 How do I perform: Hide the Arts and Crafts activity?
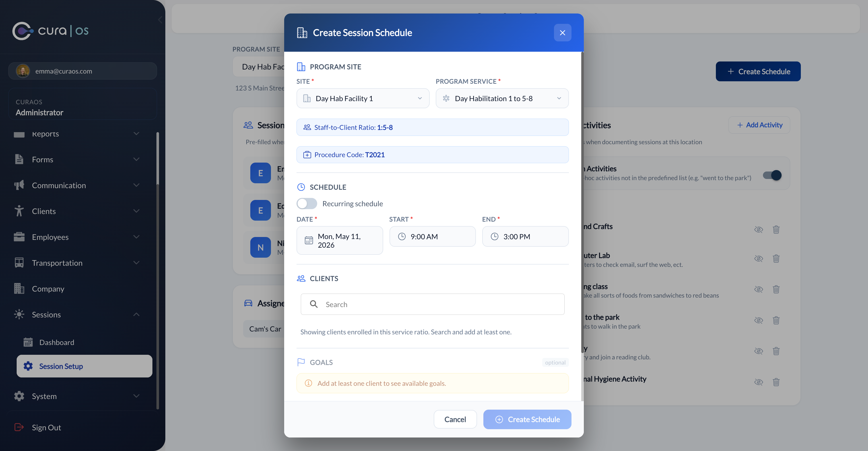pos(758,230)
